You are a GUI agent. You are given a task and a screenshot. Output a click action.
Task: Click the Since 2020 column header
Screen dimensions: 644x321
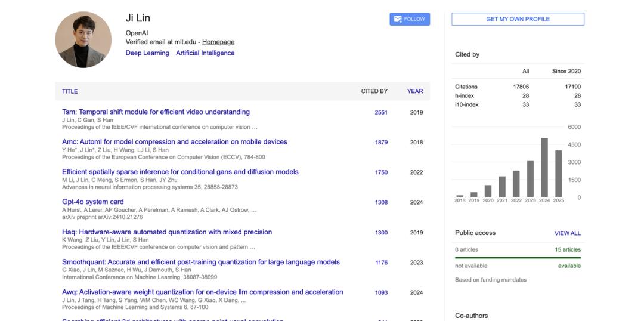[x=566, y=71]
